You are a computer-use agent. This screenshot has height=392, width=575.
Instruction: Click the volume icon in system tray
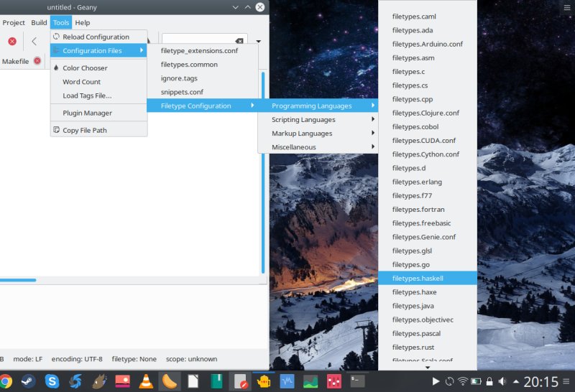tap(502, 381)
